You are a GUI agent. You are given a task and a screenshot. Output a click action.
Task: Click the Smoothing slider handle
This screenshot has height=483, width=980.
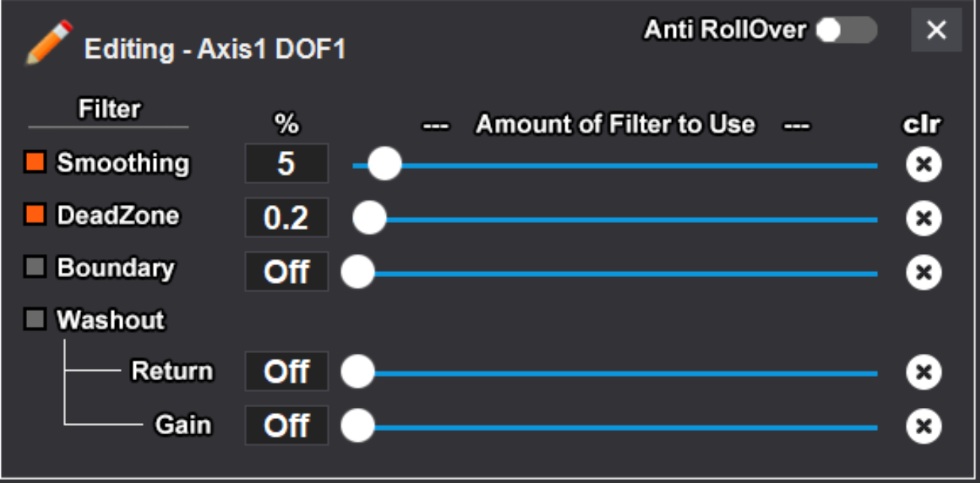pos(384,165)
